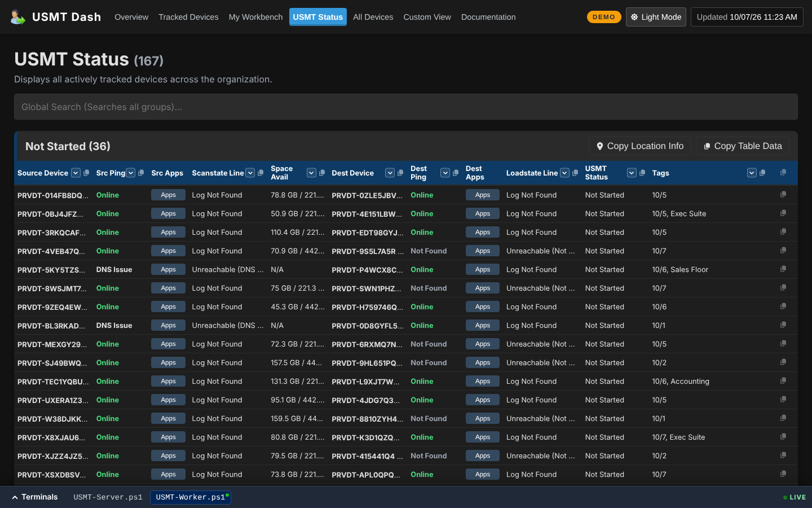Click the USMT Dash logo icon

[17, 17]
